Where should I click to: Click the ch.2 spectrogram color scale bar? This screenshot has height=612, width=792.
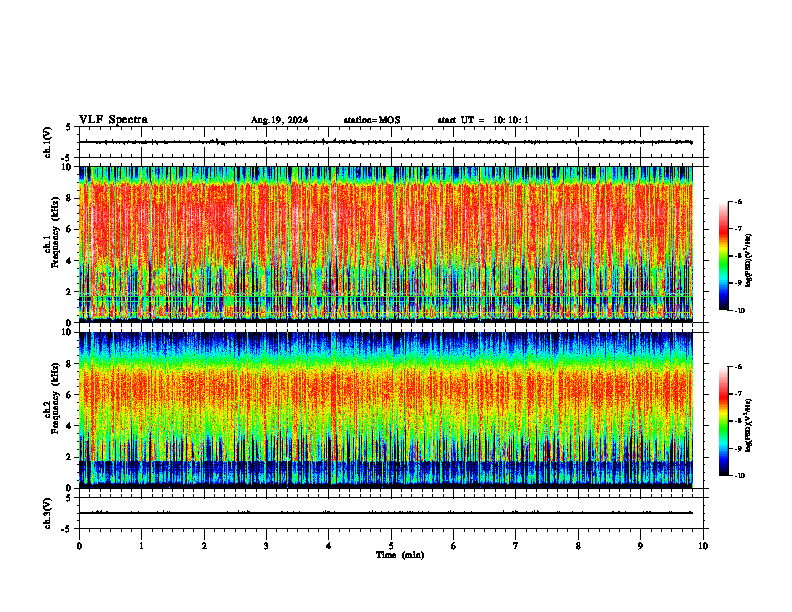point(723,421)
